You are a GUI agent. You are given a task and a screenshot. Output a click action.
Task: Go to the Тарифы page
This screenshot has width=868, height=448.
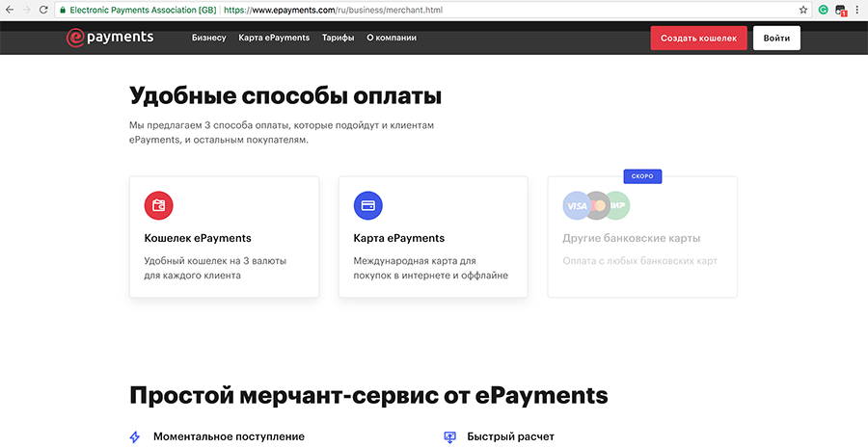[x=339, y=38]
